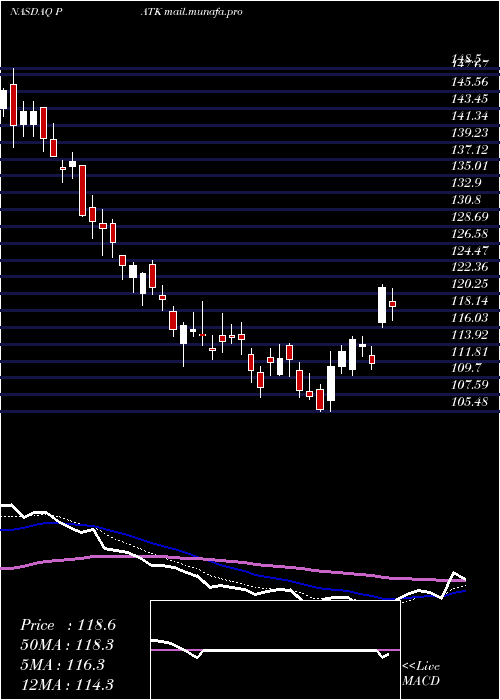This screenshot has width=500, height=700.
Task: Click the <<Live MACD label
Action: click(421, 674)
